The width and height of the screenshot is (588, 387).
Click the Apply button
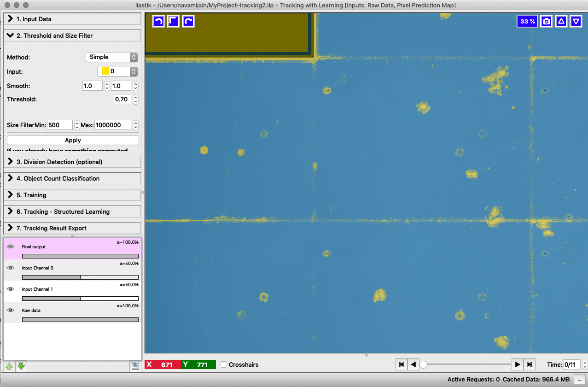click(72, 140)
